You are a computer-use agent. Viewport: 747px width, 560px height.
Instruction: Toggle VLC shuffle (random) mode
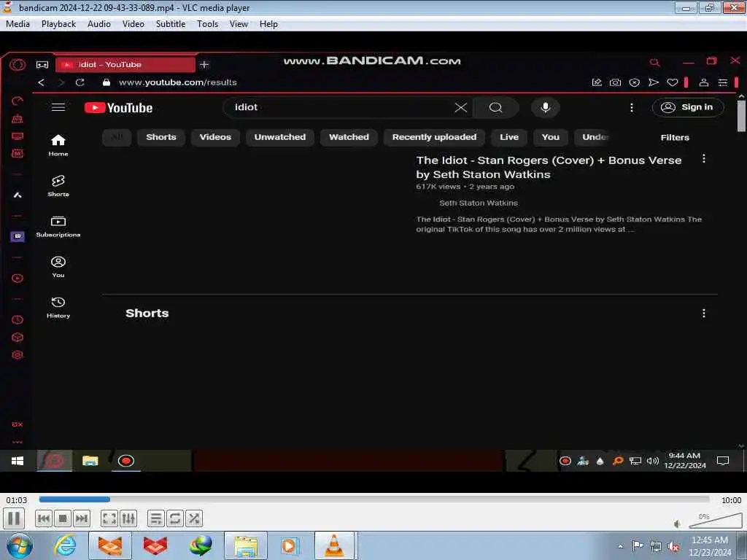tap(194, 518)
